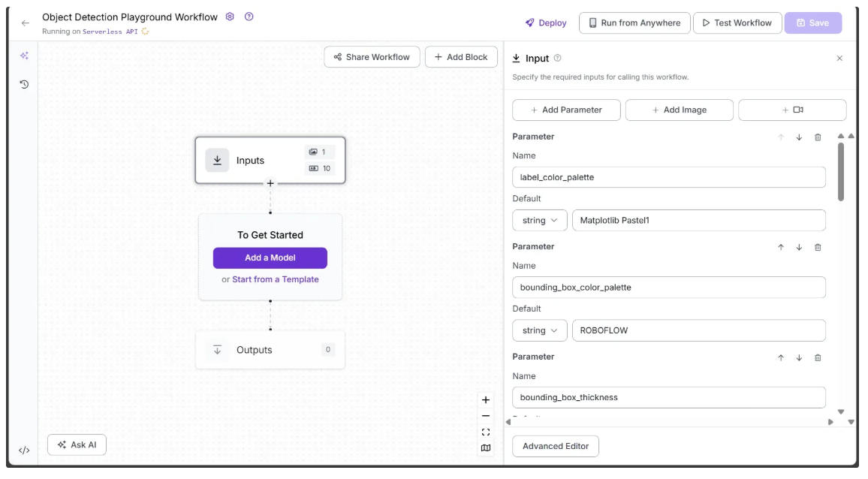
Task: Open type dropdown for label_color_palette default
Action: click(540, 221)
